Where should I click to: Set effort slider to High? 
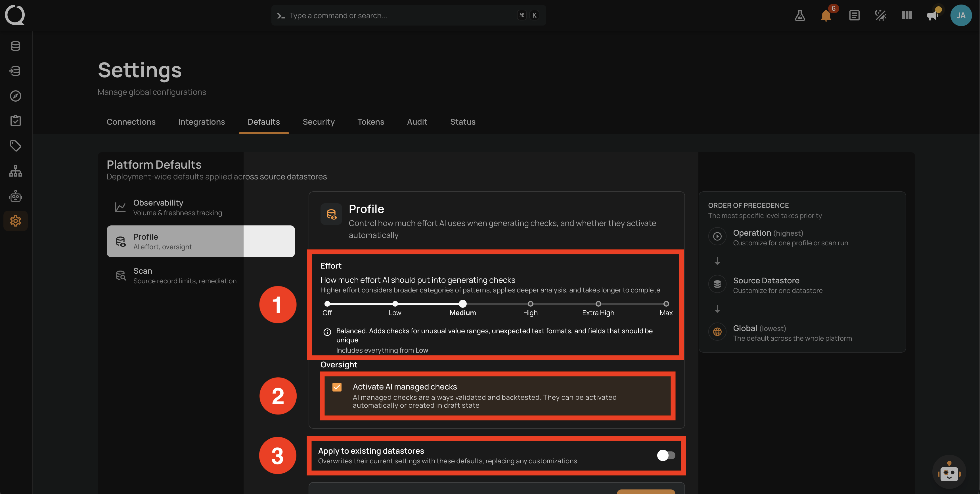530,304
